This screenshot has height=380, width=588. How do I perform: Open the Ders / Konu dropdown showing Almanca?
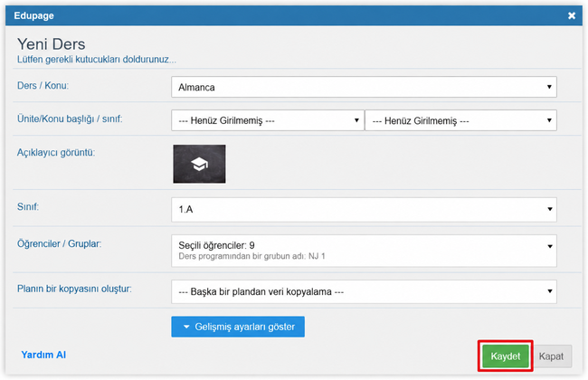pyautogui.click(x=364, y=87)
